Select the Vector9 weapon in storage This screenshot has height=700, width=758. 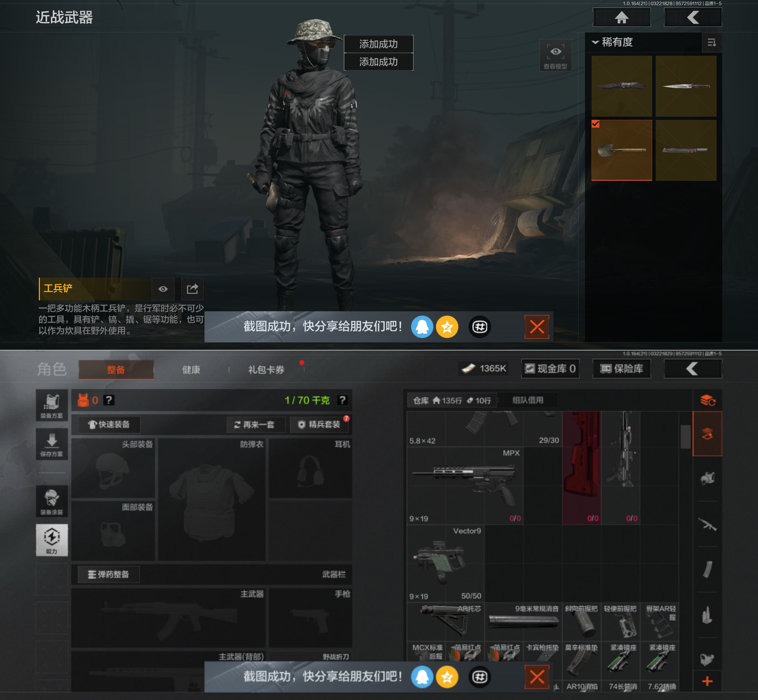click(445, 563)
